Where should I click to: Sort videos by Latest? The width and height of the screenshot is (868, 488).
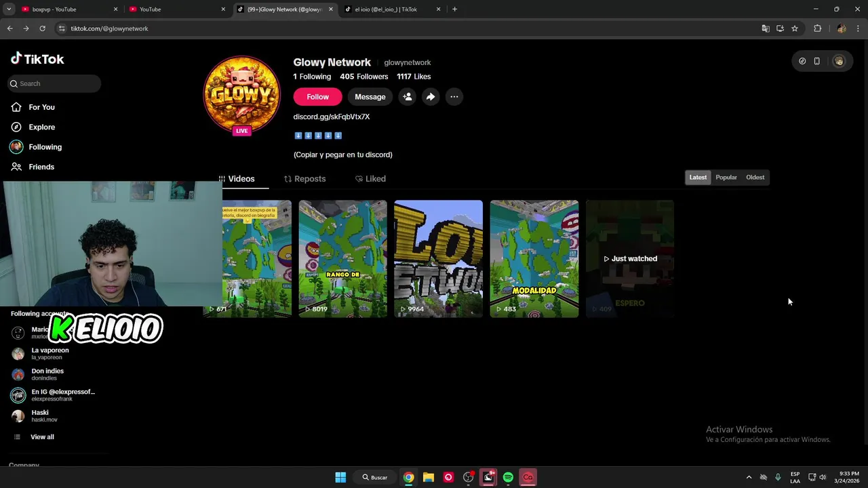pos(698,178)
